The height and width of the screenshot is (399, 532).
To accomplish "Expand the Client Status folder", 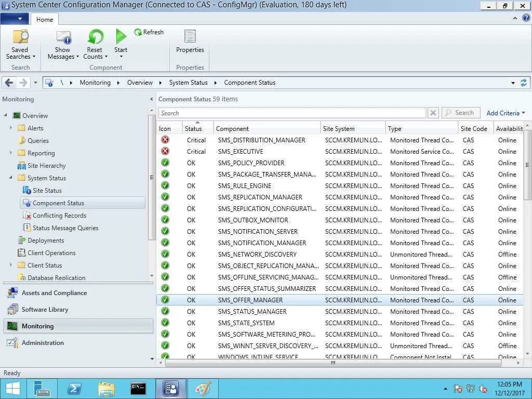I will (10, 265).
